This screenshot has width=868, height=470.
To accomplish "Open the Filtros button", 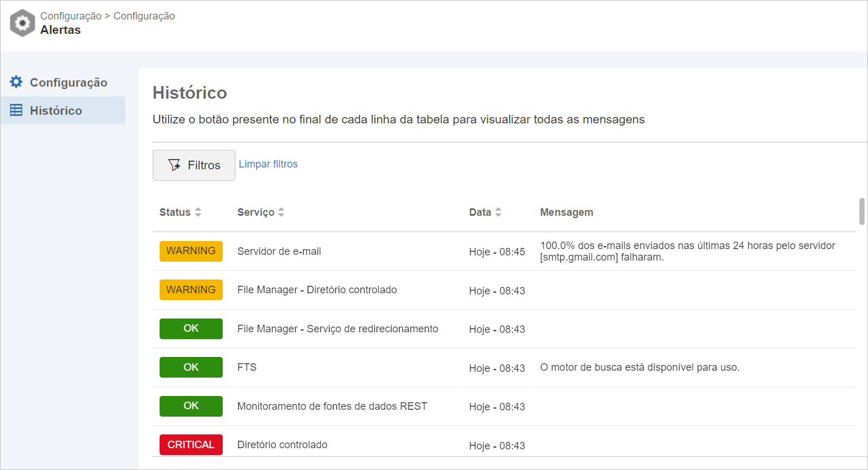I will click(x=194, y=165).
